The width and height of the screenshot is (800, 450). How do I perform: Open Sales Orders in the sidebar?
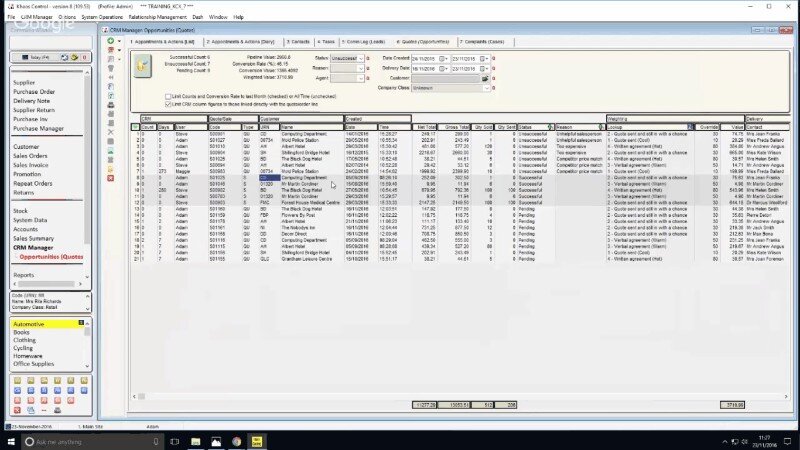coord(31,156)
